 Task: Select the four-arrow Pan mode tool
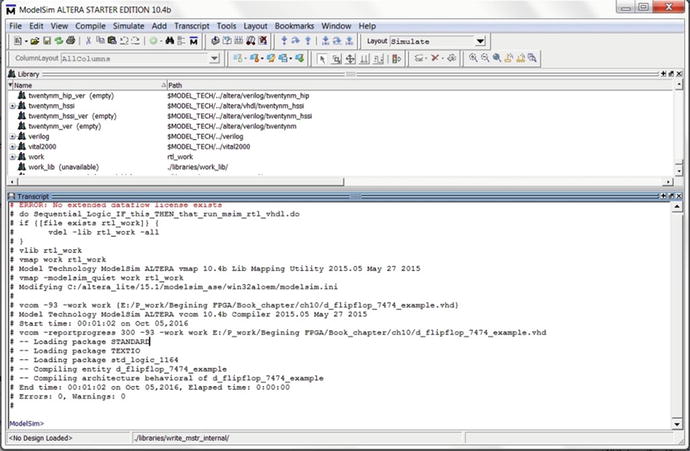click(350, 59)
